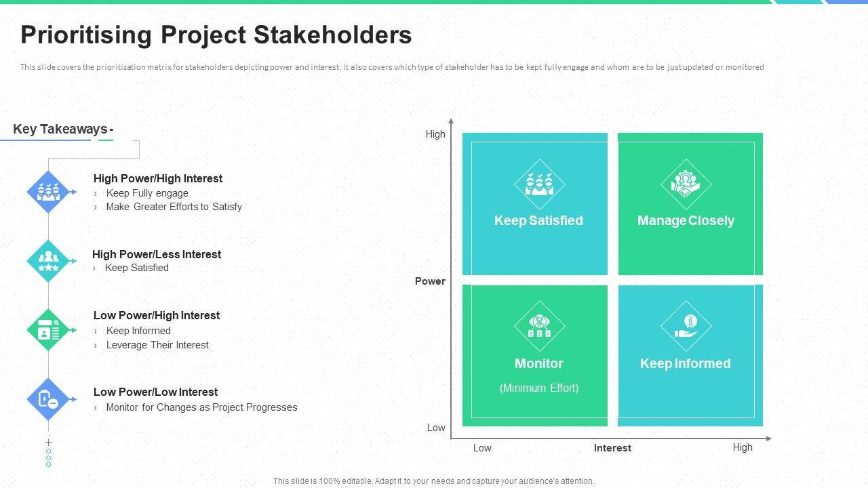Select the 'High Power/Less Interest' heading
The image size is (868, 488).
click(157, 254)
